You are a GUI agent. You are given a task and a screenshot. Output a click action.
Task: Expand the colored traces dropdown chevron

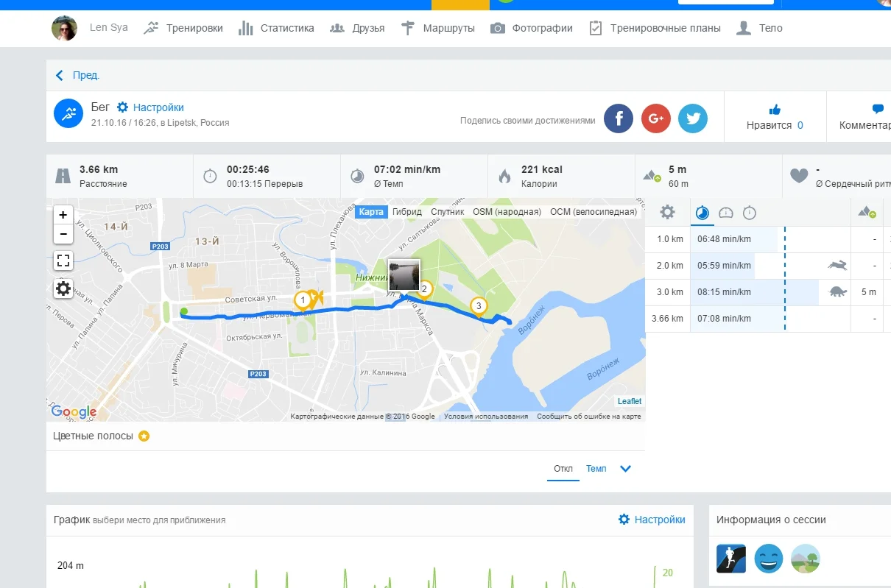pos(626,469)
